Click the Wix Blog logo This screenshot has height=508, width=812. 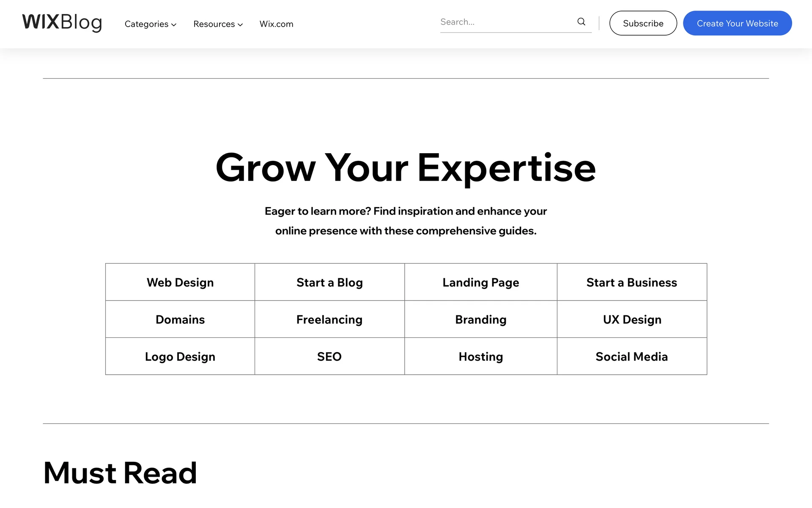coord(62,22)
